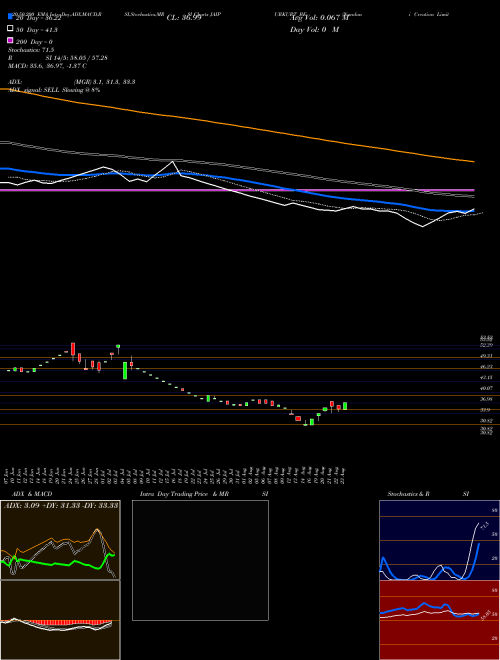Click the white 50 Day legend swatch
Screen dimensions: 500x660
tap(11, 29)
